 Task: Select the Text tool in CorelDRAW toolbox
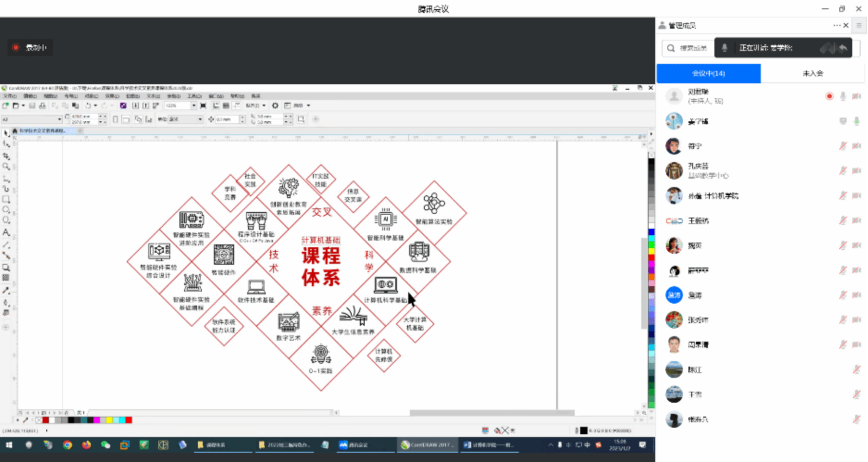tap(6, 232)
